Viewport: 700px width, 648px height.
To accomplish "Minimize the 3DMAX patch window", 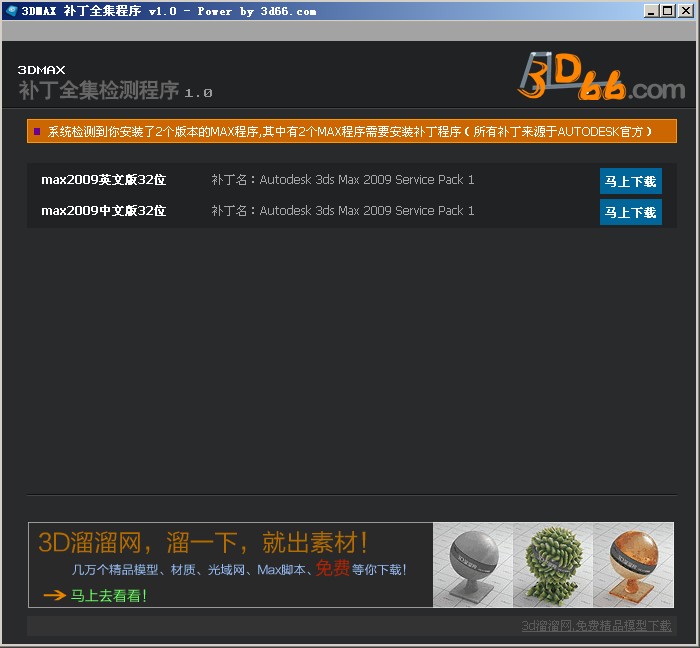I will (651, 11).
